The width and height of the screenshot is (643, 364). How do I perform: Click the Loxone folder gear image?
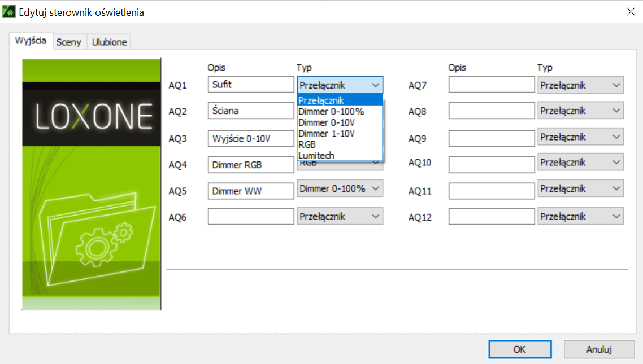pyautogui.click(x=92, y=185)
